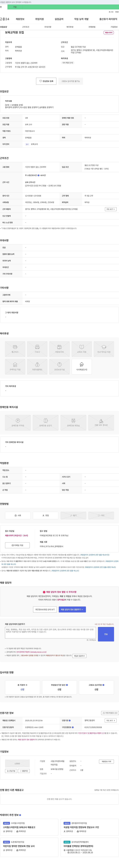Jump to the 근무조건 section tab
Viewport: 119px width, 868px height.
pyautogui.click(x=26, y=27)
